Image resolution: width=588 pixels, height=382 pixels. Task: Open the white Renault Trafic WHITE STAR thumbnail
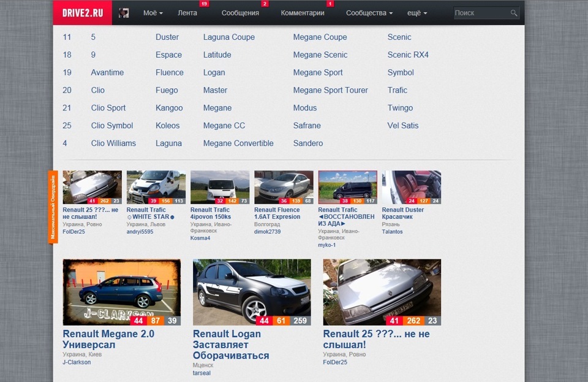156,187
